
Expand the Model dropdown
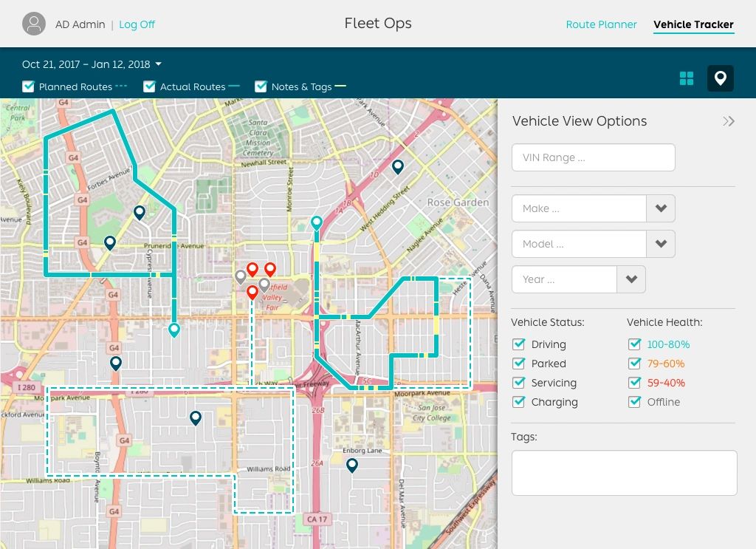coord(661,244)
